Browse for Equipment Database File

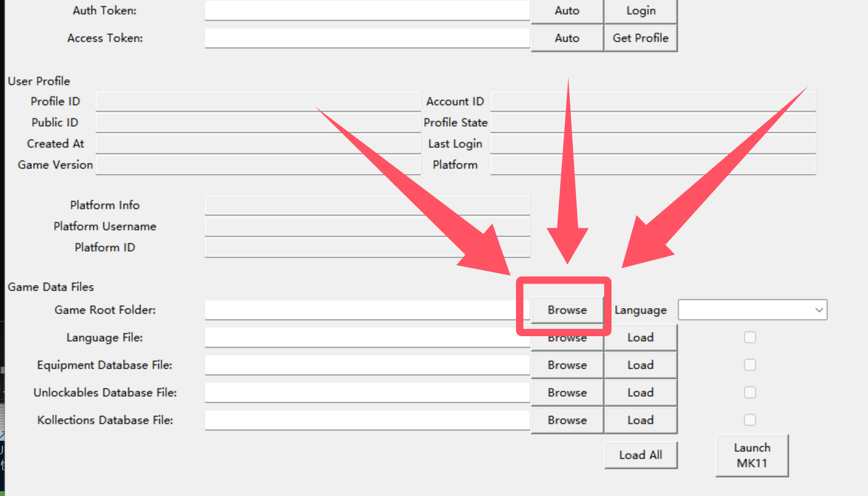click(x=567, y=365)
